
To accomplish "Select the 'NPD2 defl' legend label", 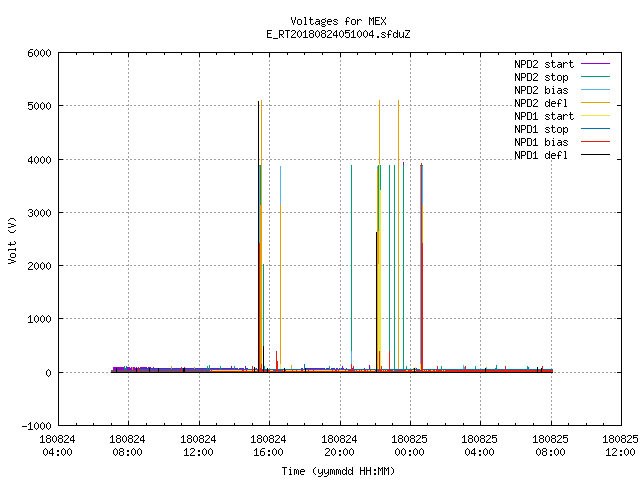I will [541, 103].
